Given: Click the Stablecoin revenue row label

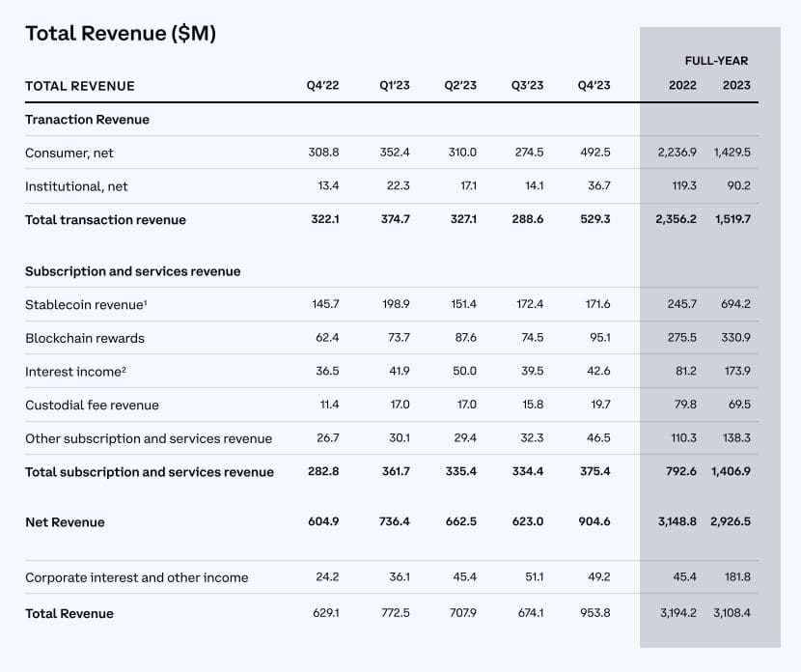Looking at the screenshot, I should coord(86,304).
